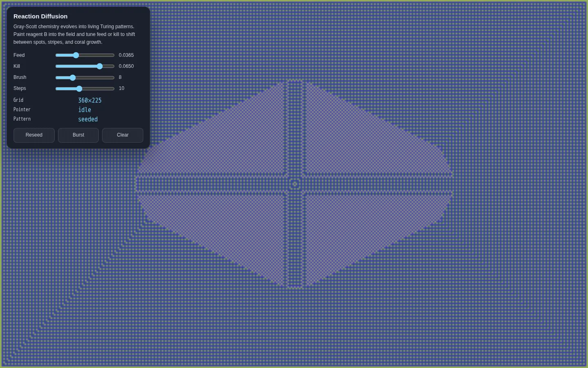Image resolution: width=588 pixels, height=368 pixels.
Task: Paint at the circular center of the cross pattern
Action: [295, 184]
